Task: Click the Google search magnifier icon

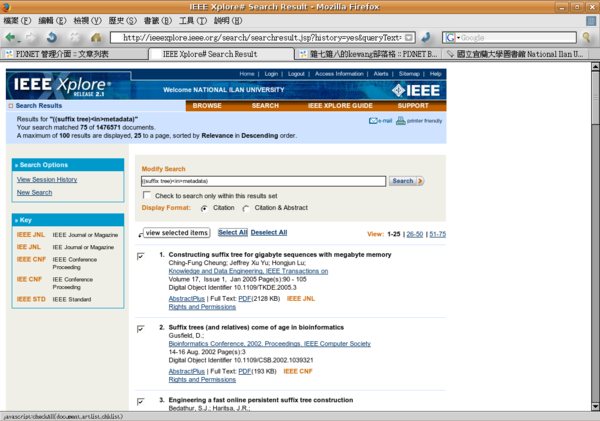Action: pos(587,37)
